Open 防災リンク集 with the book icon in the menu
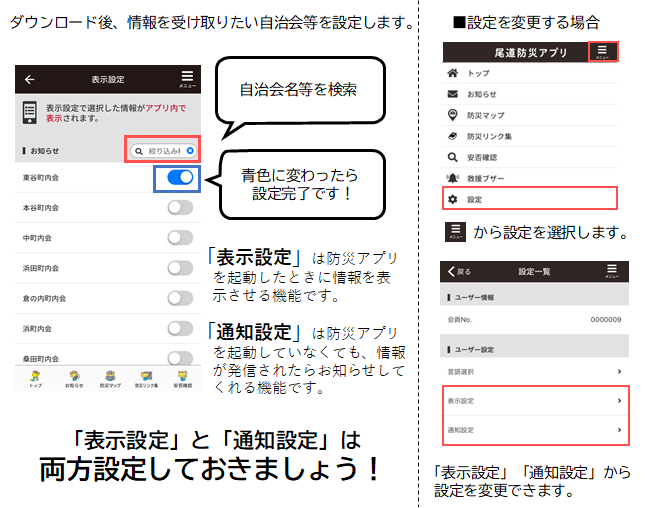The height and width of the screenshot is (508, 645). tap(530, 136)
